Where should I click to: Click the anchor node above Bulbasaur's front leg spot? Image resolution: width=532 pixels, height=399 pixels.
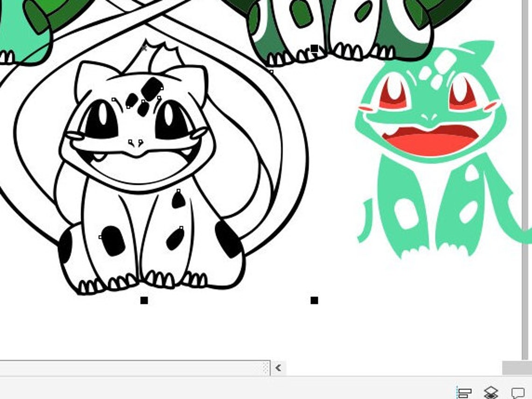point(179,191)
